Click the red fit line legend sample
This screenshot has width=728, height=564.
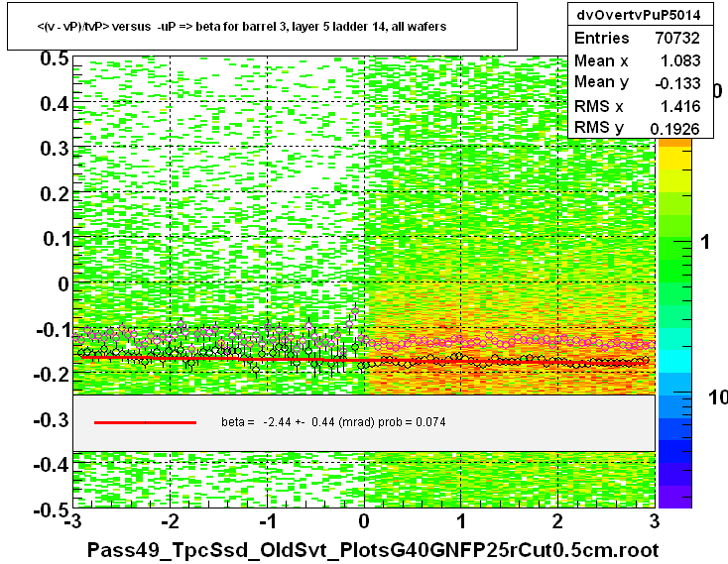pos(145,422)
